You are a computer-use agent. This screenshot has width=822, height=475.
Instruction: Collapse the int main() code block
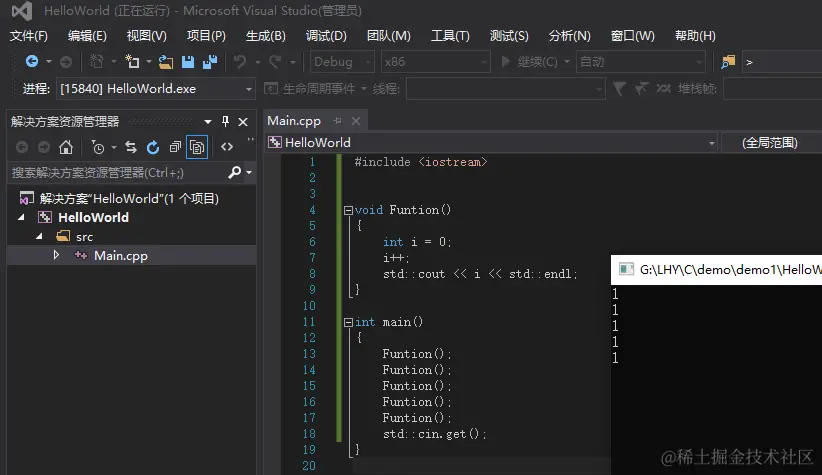coord(348,322)
